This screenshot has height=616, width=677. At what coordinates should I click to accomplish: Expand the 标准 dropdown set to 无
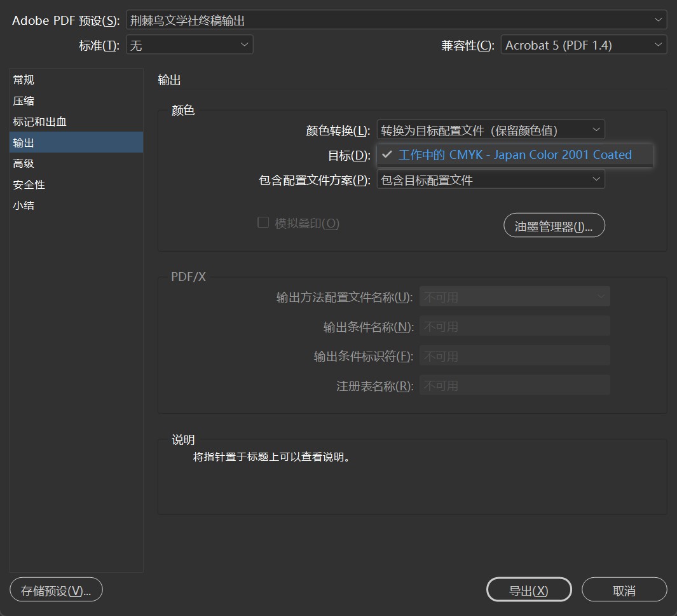189,45
